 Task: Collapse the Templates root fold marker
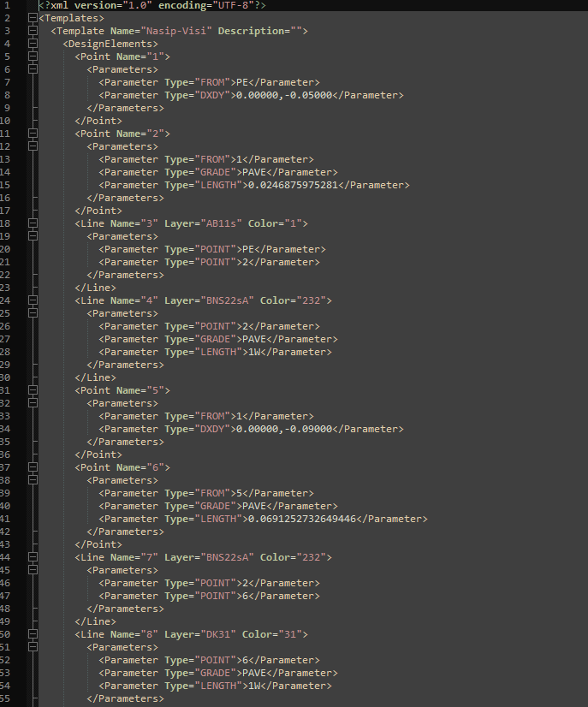(x=33, y=18)
